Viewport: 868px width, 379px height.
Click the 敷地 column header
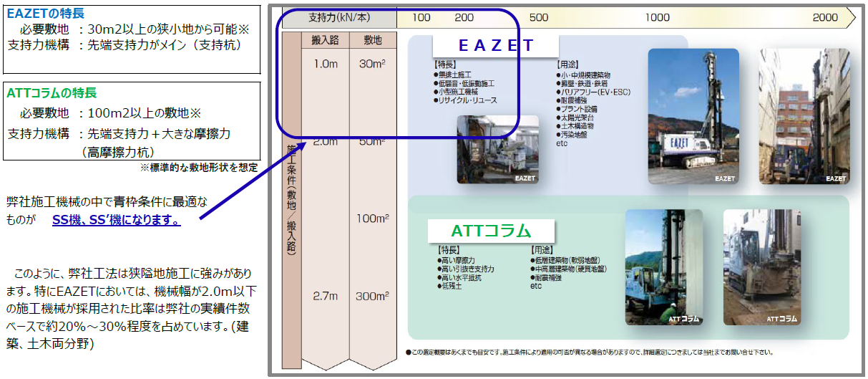[371, 41]
